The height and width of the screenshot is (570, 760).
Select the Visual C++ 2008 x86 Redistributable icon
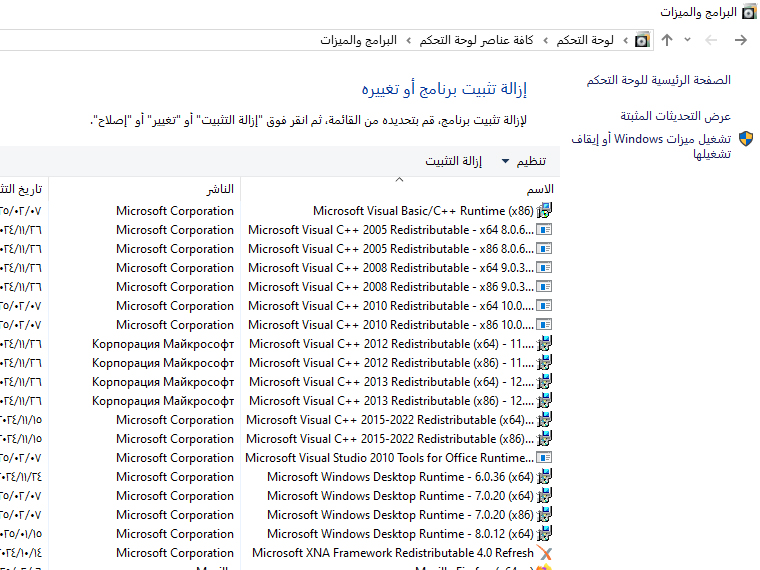pyautogui.click(x=544, y=286)
